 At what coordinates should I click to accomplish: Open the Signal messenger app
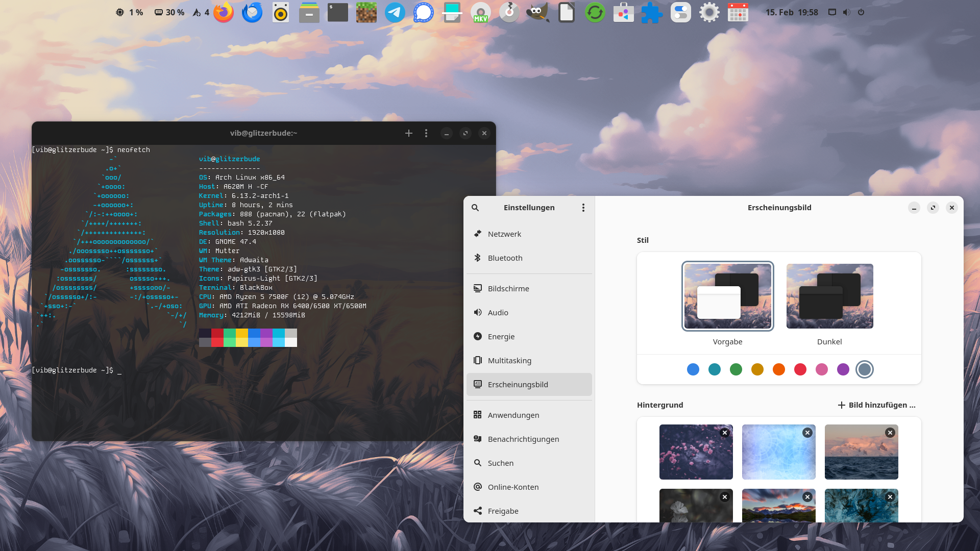click(423, 12)
